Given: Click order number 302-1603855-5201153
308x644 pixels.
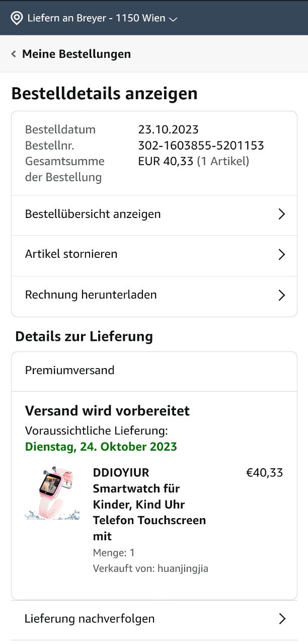Looking at the screenshot, I should [201, 146].
